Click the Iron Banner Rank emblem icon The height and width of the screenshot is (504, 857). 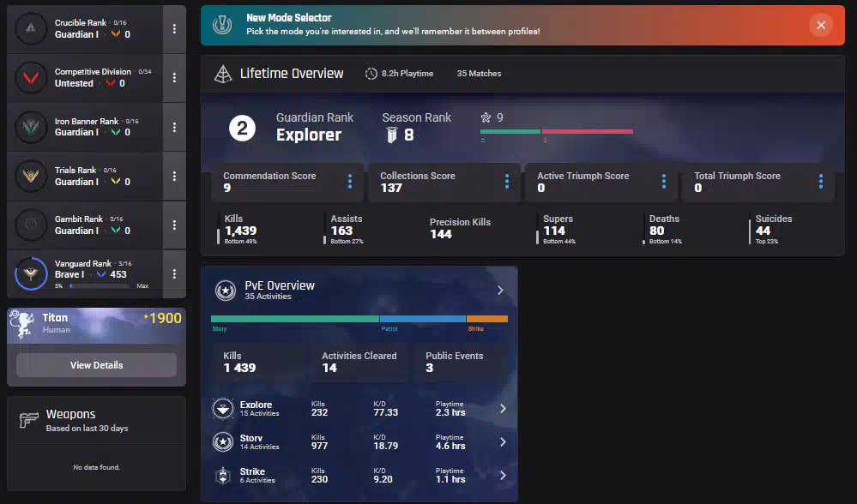coord(31,127)
